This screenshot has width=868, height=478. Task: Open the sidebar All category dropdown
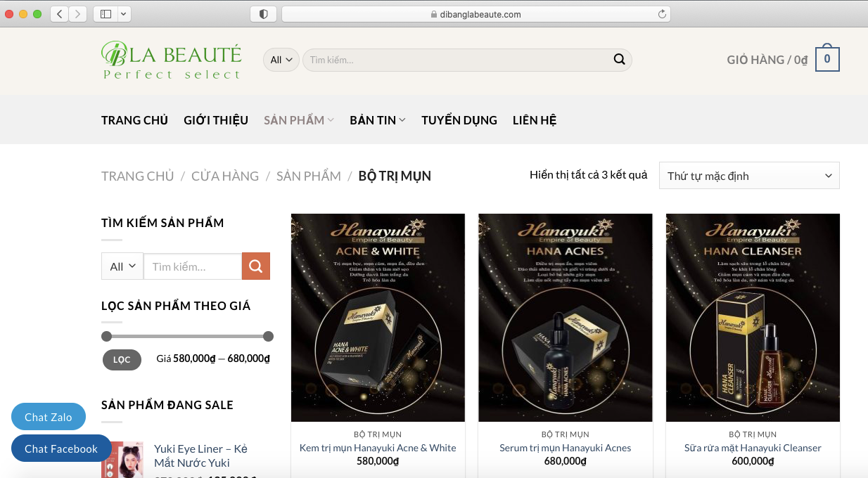tap(122, 266)
